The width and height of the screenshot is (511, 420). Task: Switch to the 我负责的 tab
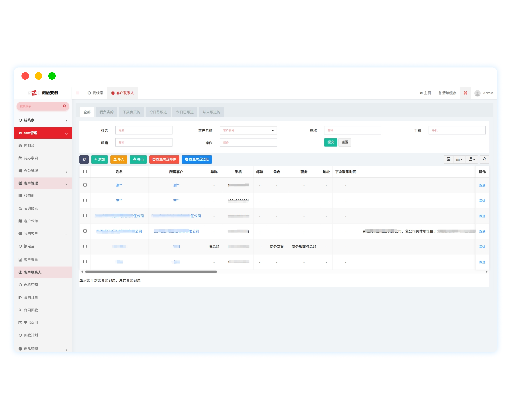pyautogui.click(x=107, y=112)
